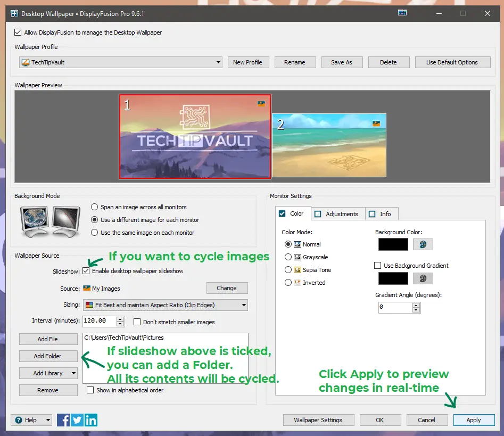Viewport: 504px width, 436px height.
Task: Select Grayscale color mode
Action: click(288, 257)
